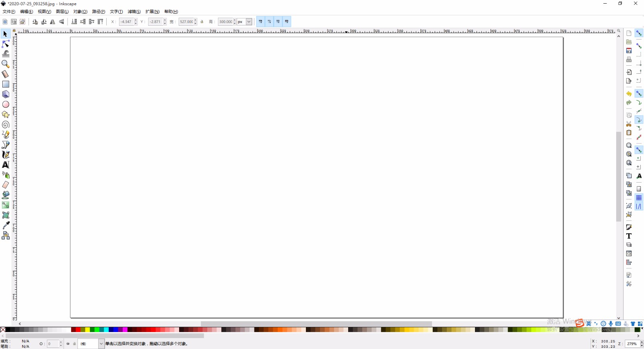Viewport: 644px width, 349px height.
Task: Select the Mesh gradient tool
Action: point(6,215)
